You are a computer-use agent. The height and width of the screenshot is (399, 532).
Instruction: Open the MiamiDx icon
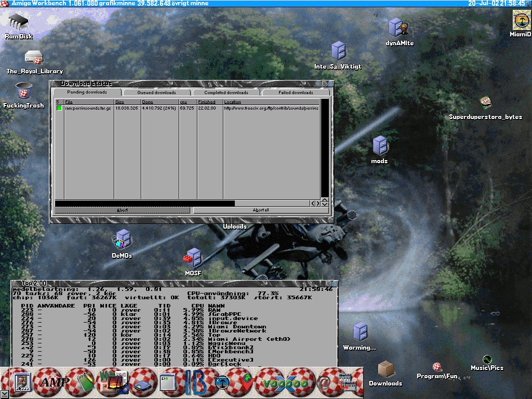pyautogui.click(x=521, y=21)
